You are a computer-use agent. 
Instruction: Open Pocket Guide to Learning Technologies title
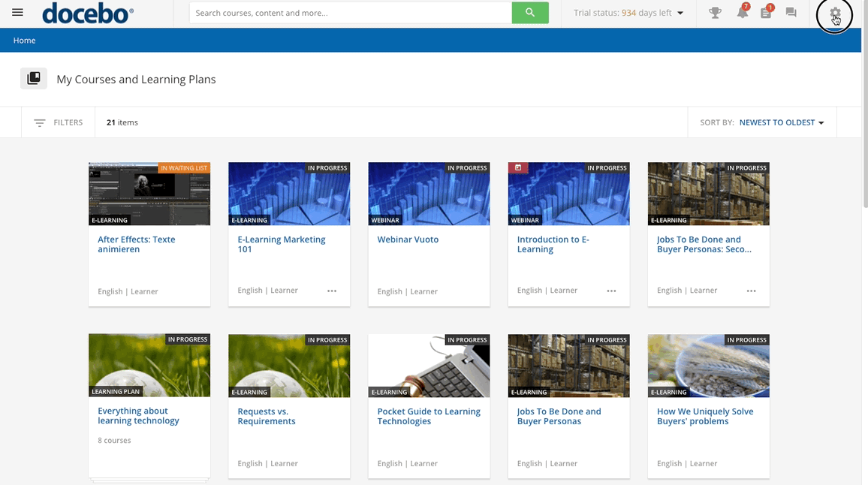pyautogui.click(x=429, y=417)
